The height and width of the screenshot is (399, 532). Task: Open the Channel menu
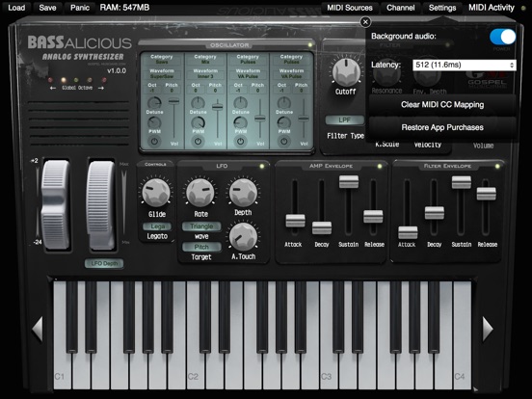[400, 8]
